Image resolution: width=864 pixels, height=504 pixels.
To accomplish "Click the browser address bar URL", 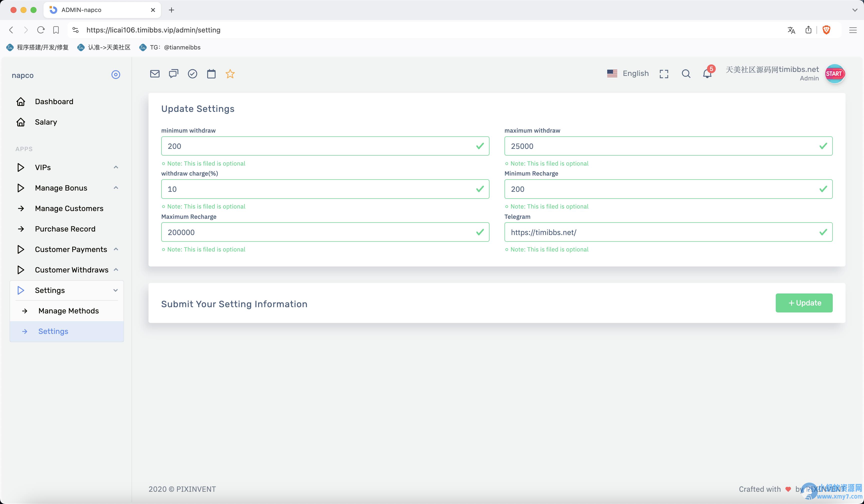I will tap(153, 30).
